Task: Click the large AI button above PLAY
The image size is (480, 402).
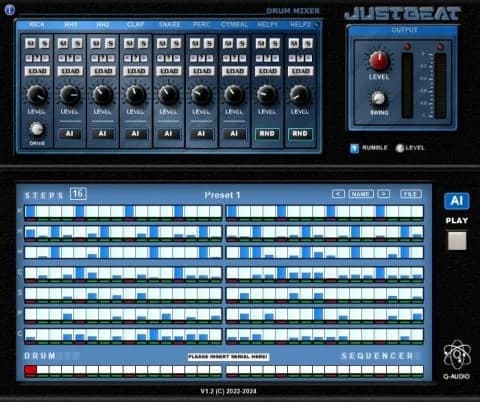Action: pos(457,201)
